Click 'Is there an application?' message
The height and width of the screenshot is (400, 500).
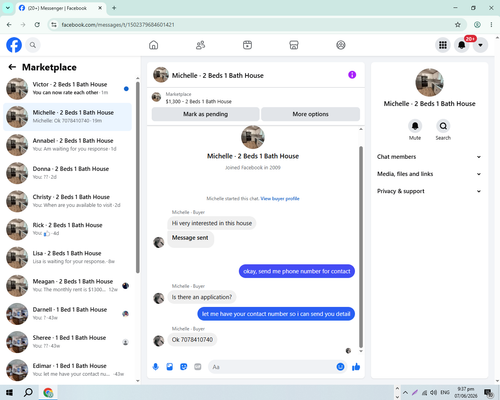click(202, 297)
